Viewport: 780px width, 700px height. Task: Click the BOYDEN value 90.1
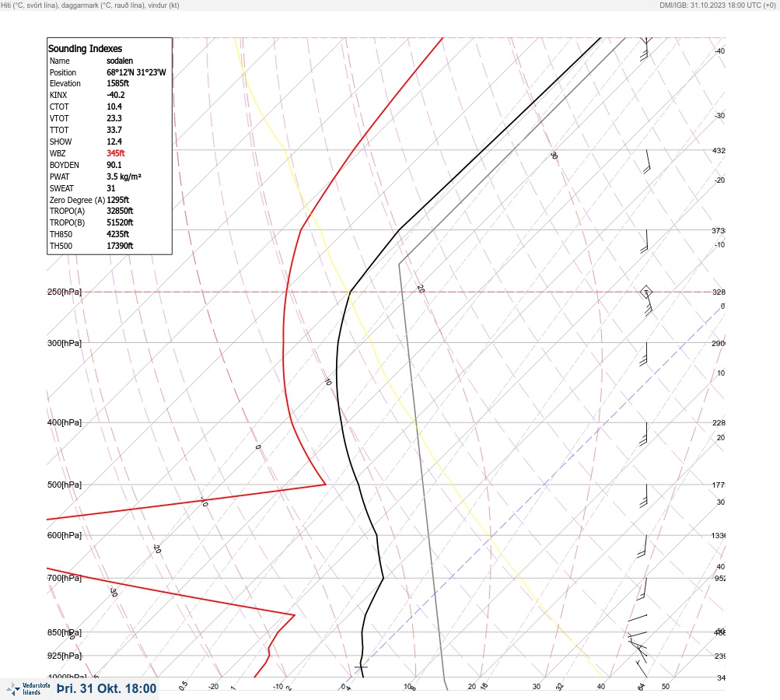[x=114, y=165]
